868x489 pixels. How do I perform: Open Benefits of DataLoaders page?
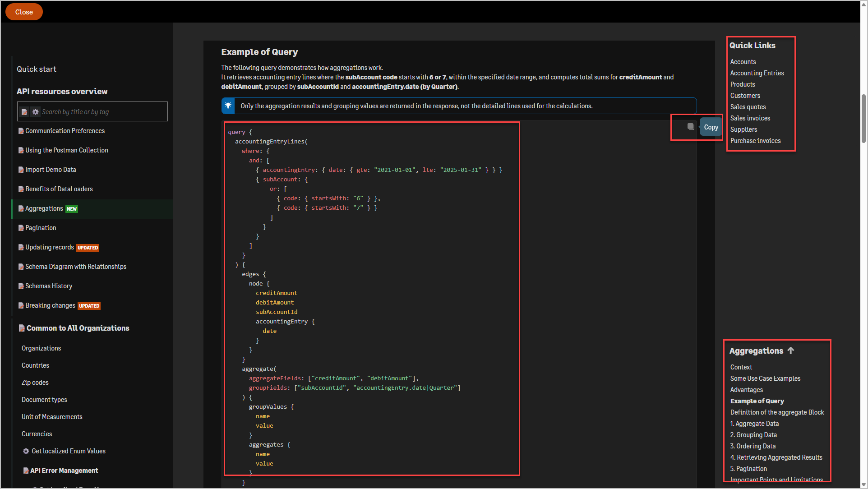(59, 189)
